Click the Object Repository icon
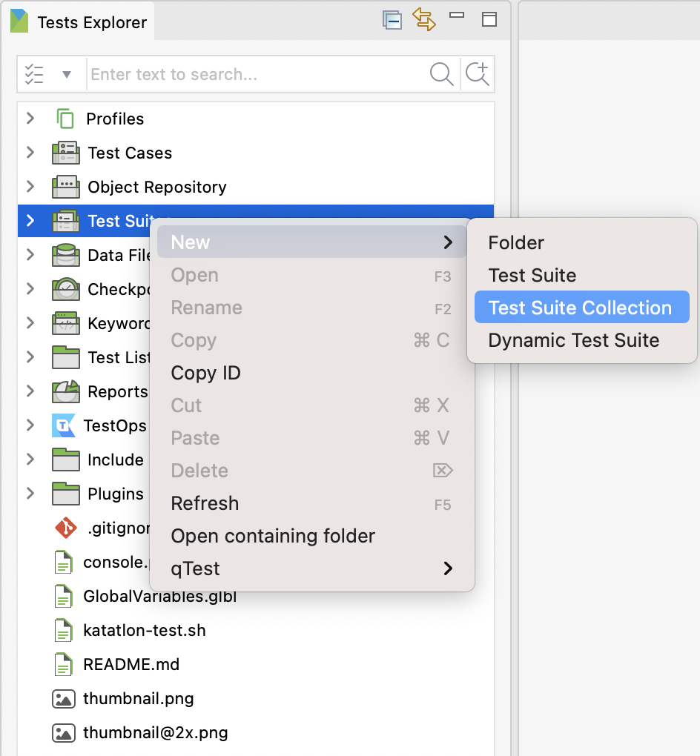 [66, 187]
